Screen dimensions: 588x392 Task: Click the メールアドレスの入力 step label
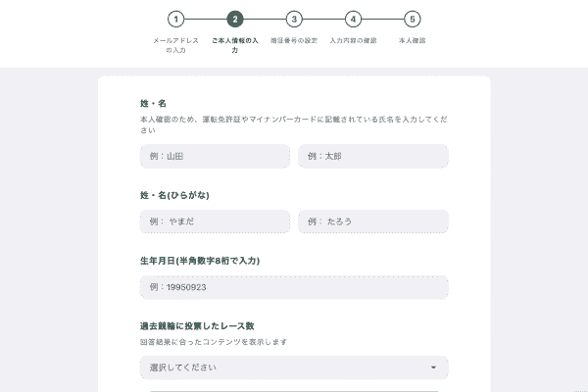point(175,44)
